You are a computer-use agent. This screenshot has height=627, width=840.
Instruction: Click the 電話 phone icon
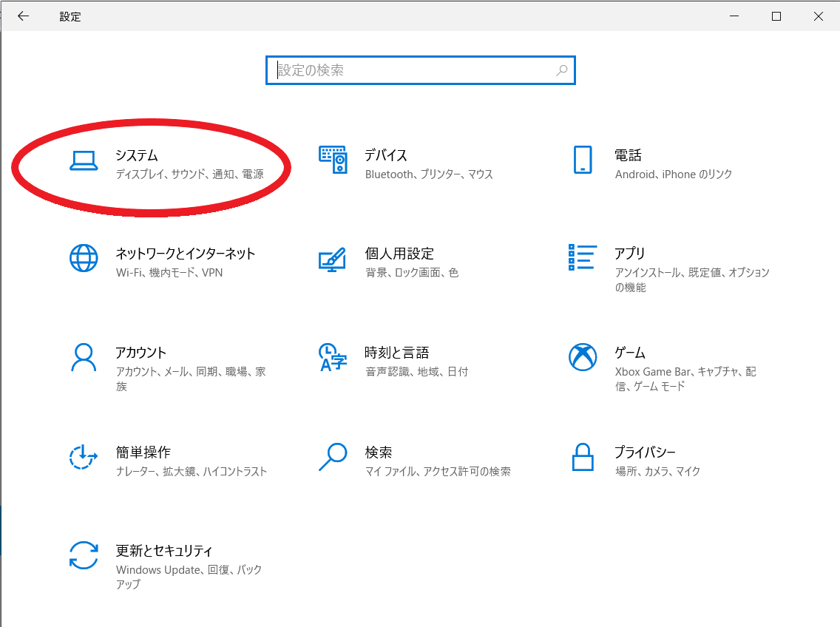pyautogui.click(x=583, y=160)
